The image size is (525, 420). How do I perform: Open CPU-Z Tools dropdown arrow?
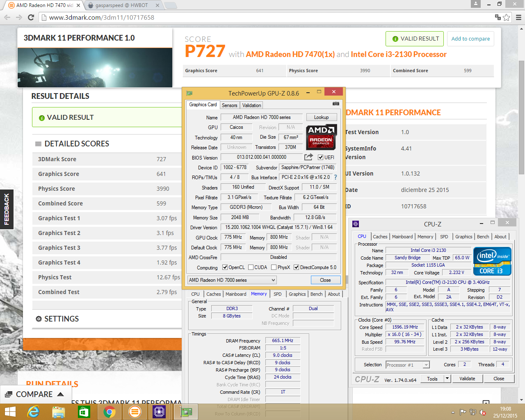point(447,379)
